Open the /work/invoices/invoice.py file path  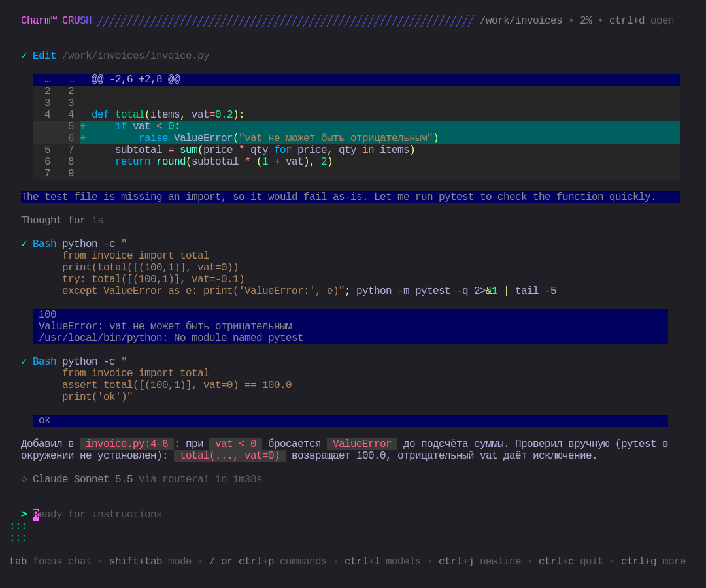[135, 56]
